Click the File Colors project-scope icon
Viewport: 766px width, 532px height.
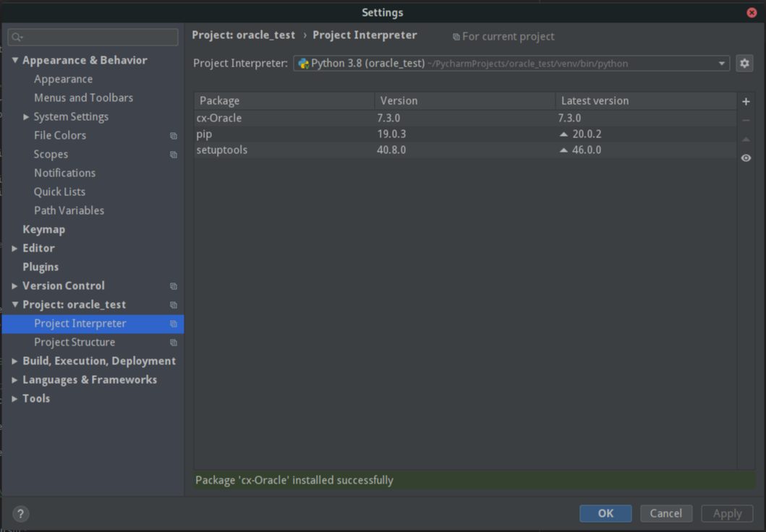click(174, 136)
